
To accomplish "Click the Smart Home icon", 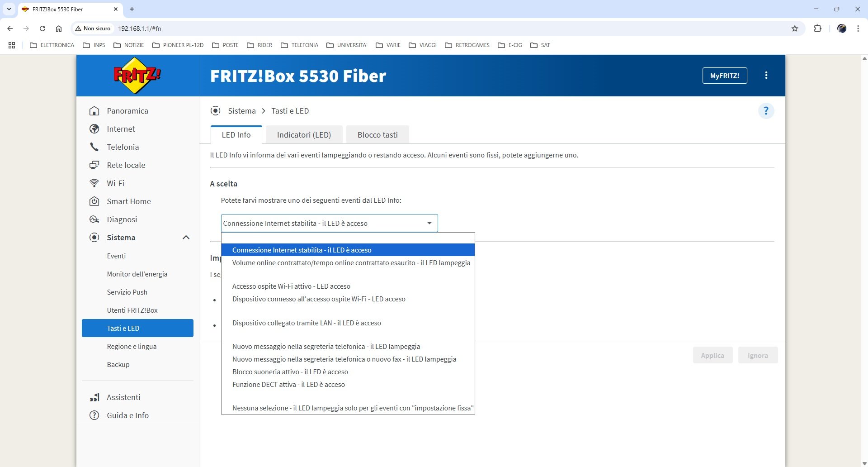I will point(94,201).
